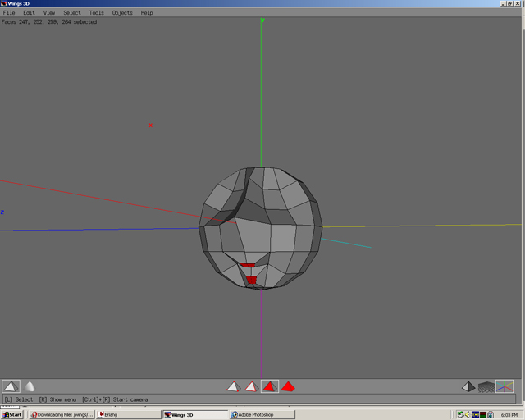Open the Edit menu
This screenshot has width=525, height=420.
point(29,13)
